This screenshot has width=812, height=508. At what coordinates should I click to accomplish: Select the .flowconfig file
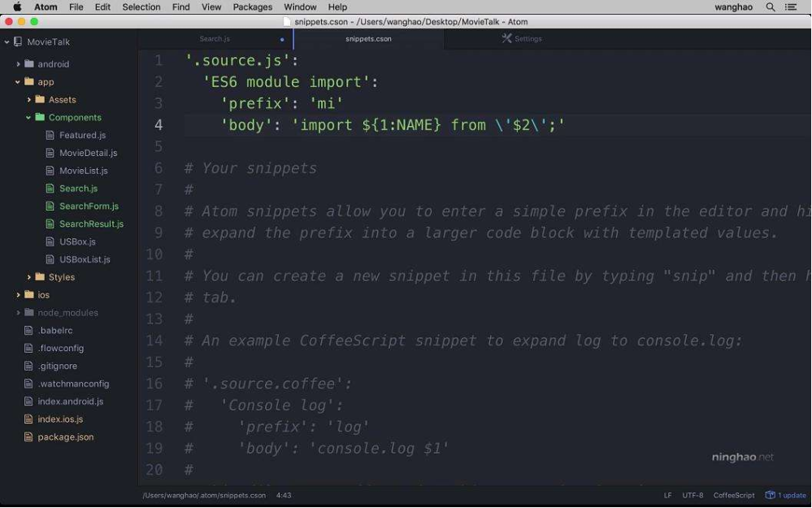click(61, 348)
